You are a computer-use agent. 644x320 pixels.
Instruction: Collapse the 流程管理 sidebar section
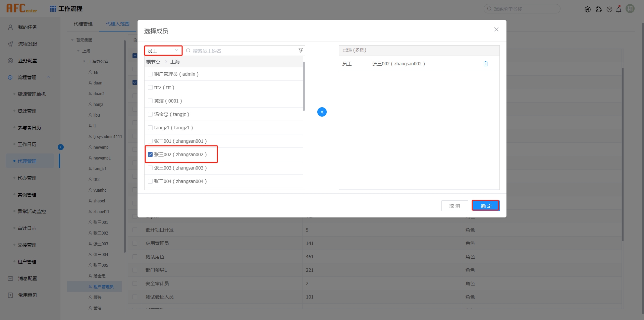[x=48, y=77]
